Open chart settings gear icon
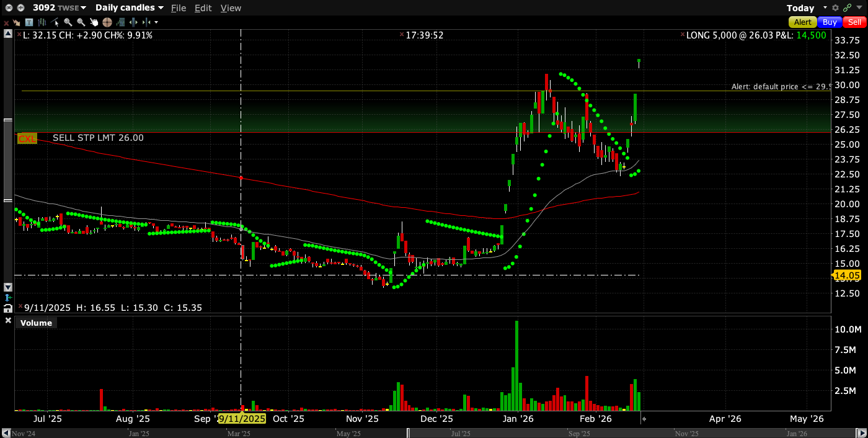The image size is (868, 438). (835, 8)
